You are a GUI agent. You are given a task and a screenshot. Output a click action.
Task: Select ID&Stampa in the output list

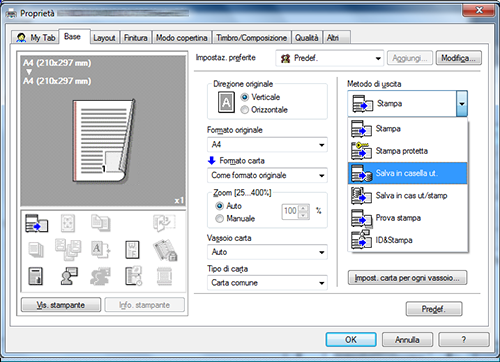[x=408, y=240]
